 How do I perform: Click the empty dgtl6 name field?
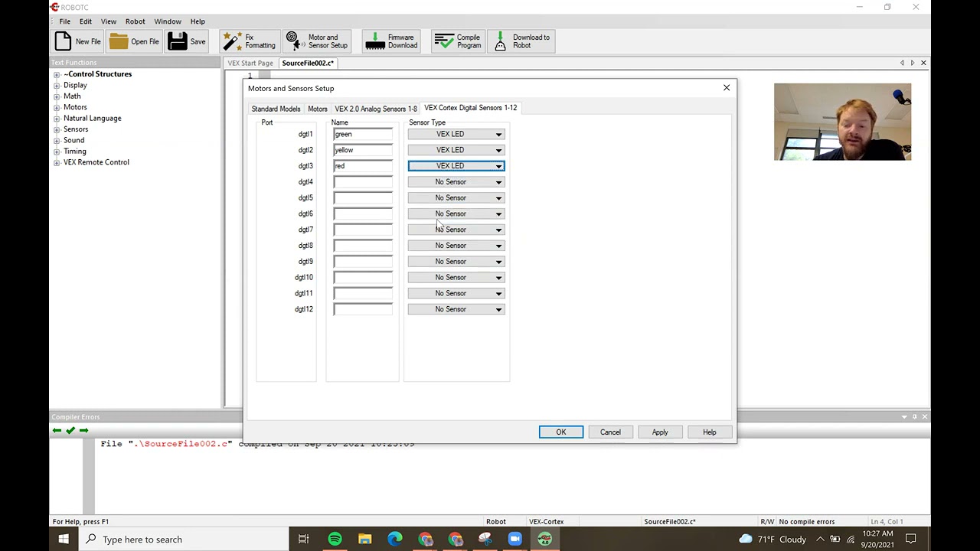coord(363,214)
